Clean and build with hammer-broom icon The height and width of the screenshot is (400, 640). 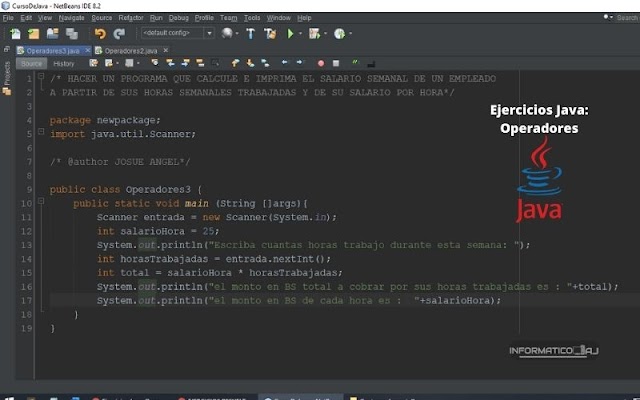pyautogui.click(x=270, y=33)
